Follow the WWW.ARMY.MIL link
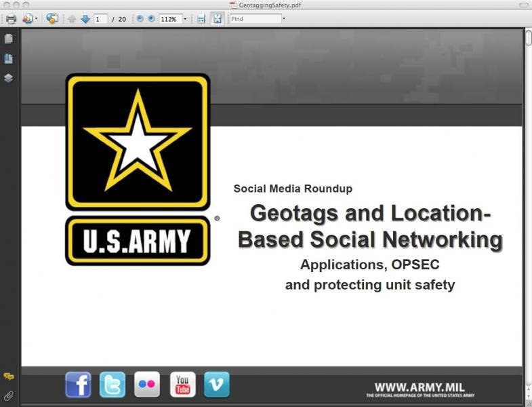The height and width of the screenshot is (407, 532). [x=420, y=387]
